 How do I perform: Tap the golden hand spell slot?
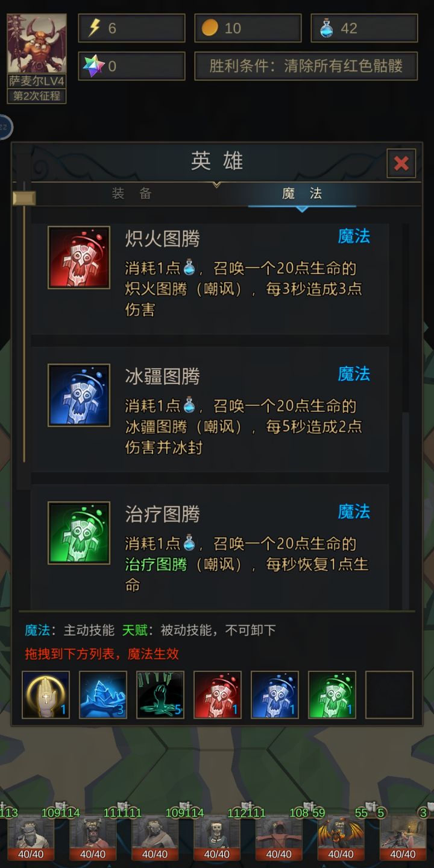tap(46, 695)
